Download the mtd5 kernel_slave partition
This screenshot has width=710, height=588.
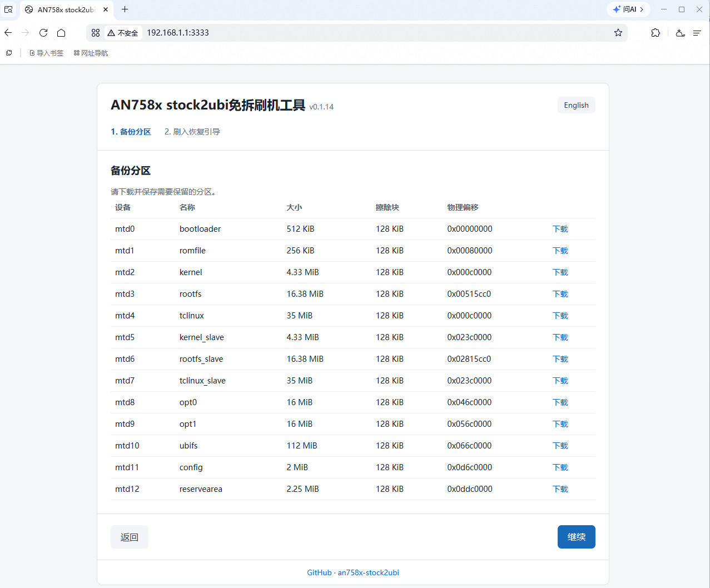(x=560, y=337)
